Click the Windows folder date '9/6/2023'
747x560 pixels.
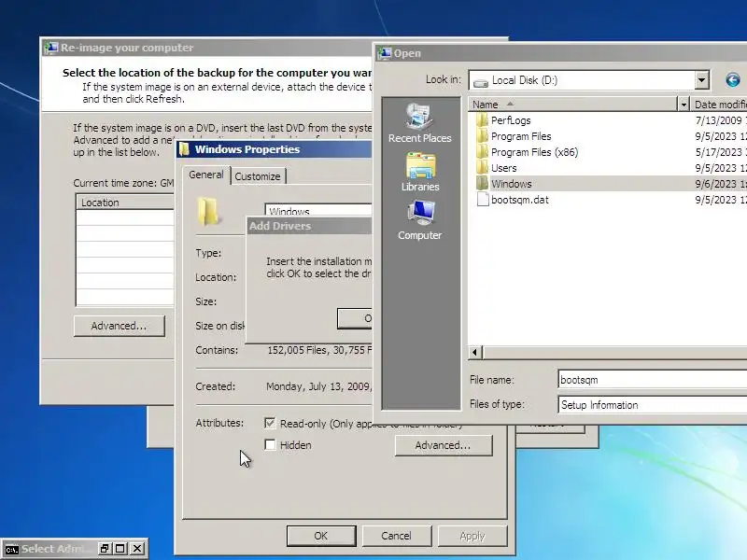click(715, 184)
